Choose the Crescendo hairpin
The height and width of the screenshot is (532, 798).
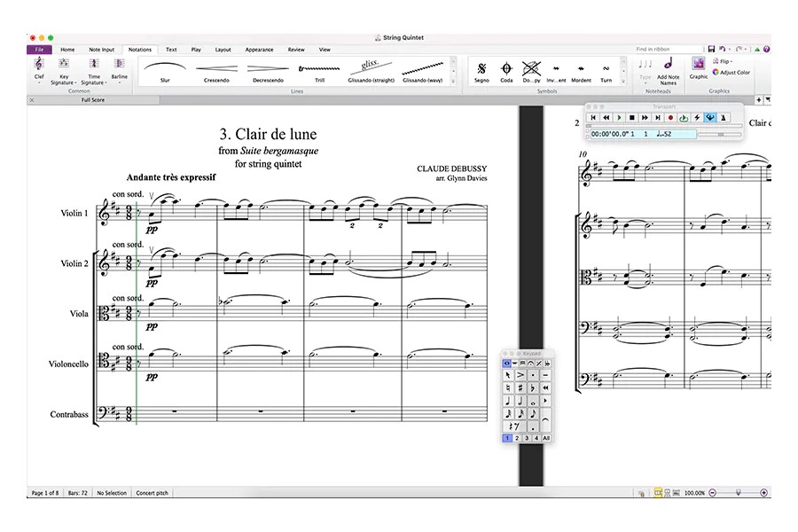[216, 71]
